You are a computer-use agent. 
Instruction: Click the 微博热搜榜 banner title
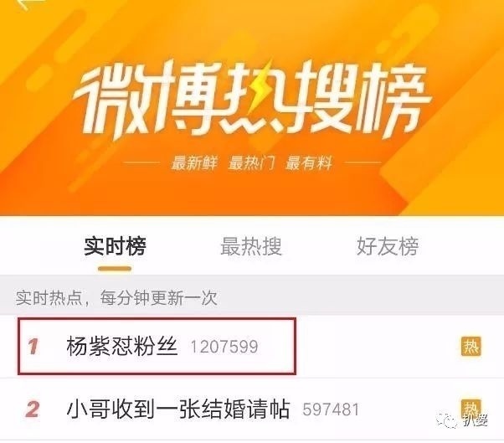[252, 100]
